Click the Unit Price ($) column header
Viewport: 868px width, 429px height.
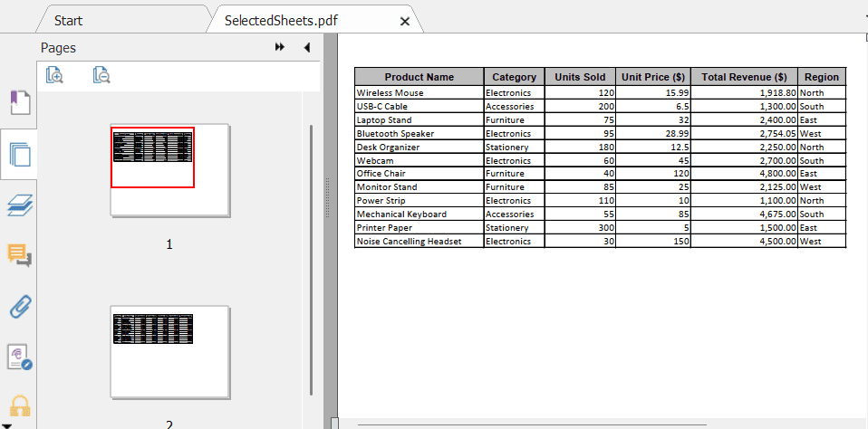pos(653,77)
